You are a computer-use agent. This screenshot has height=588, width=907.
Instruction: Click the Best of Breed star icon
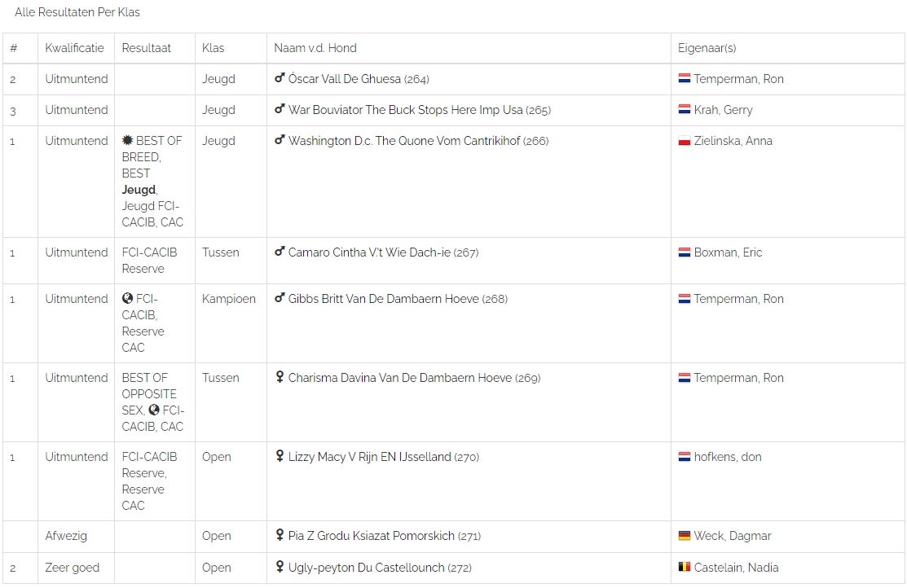[x=128, y=141]
